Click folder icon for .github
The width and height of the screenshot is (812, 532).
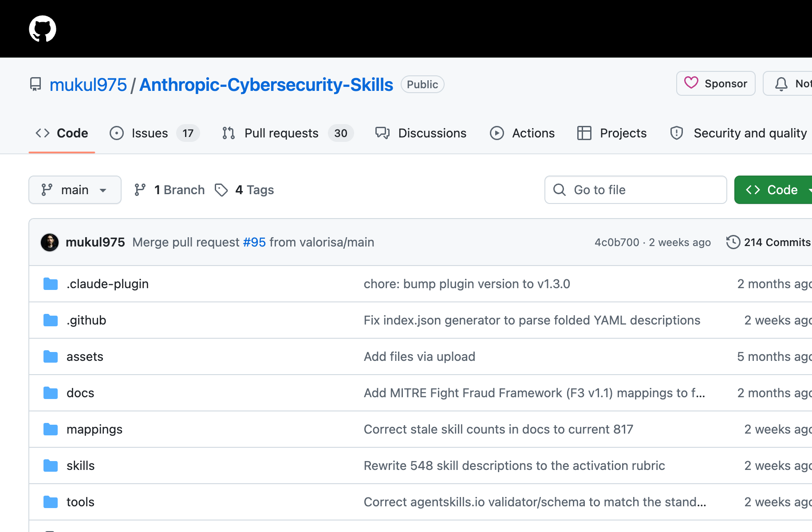51,320
